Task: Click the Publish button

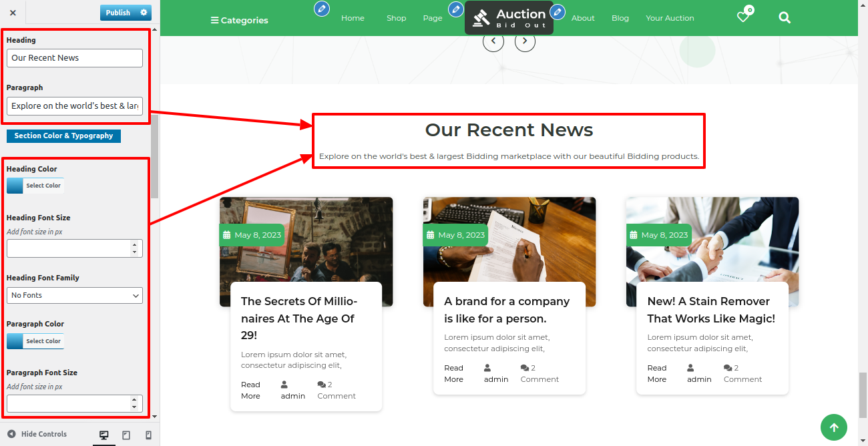Action: coord(118,13)
